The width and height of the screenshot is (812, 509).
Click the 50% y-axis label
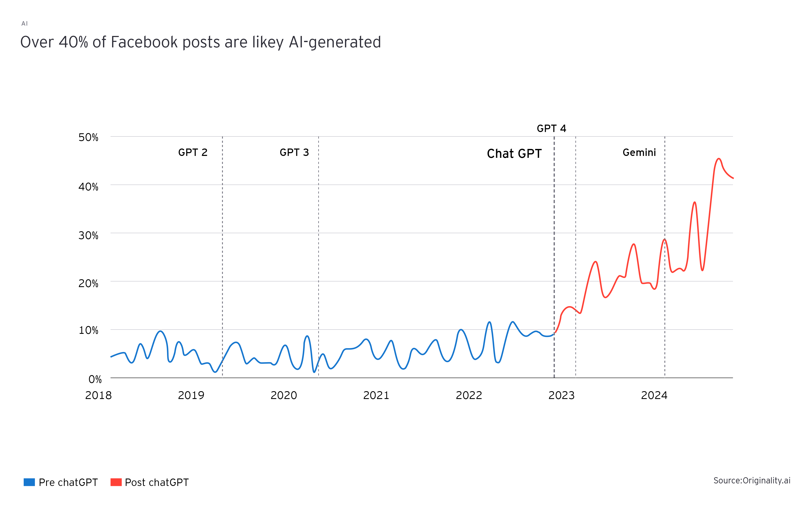(x=88, y=137)
